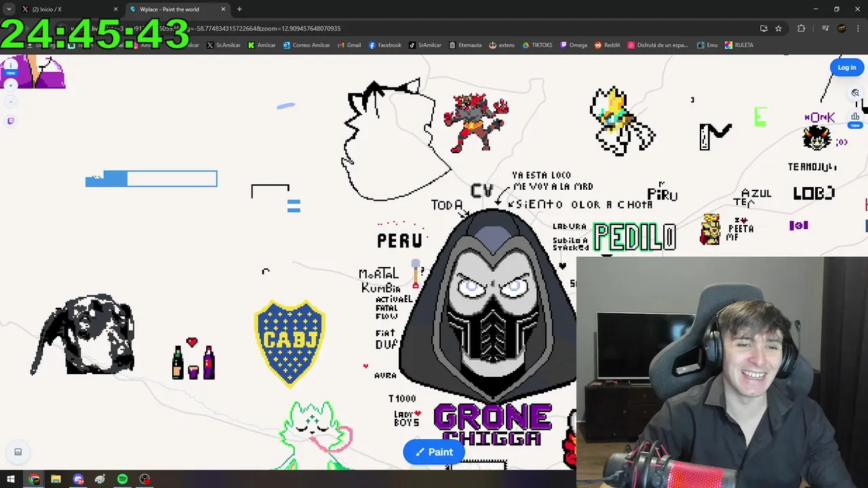Viewport: 868px width, 488px height.
Task: Click the CABJ shield pixel art
Action: 290,344
